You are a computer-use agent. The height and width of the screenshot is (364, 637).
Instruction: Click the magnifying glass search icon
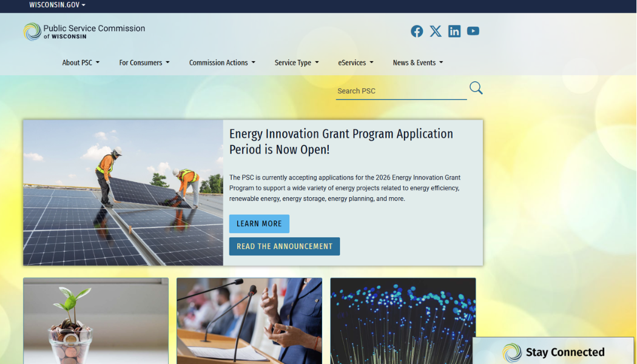[x=476, y=88]
